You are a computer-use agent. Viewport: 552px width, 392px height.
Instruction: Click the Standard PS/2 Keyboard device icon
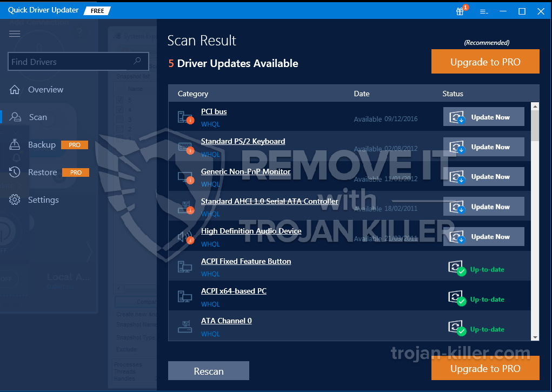coord(185,148)
